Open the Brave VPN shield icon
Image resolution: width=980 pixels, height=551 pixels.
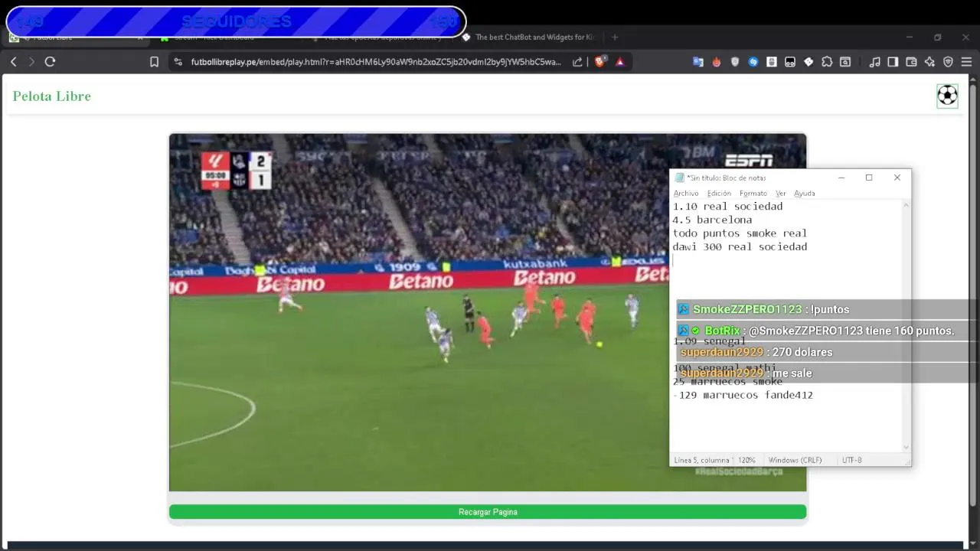click(948, 62)
